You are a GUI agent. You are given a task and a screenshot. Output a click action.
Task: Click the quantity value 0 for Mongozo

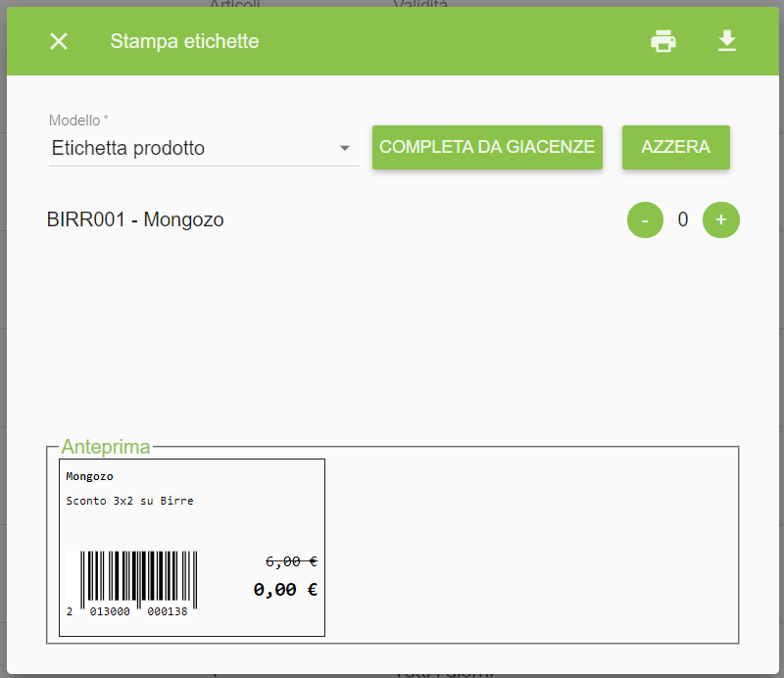coord(682,219)
